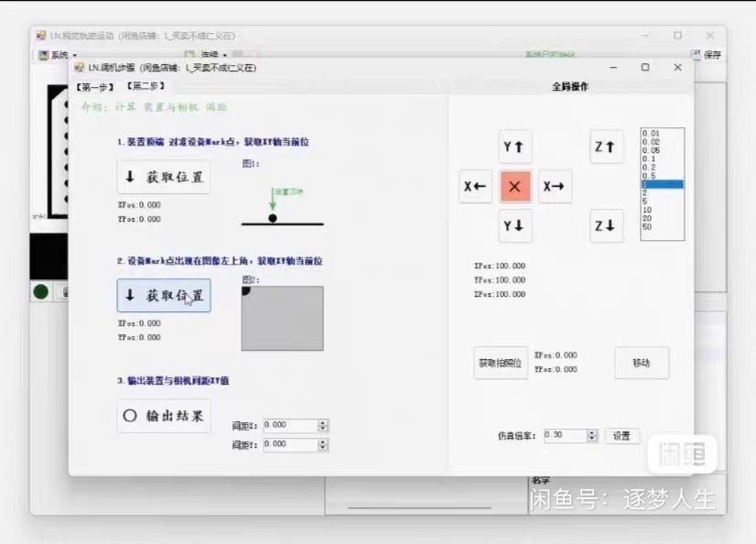Maximize the LN调机步骤 dialog
756x544 pixels.
click(645, 68)
